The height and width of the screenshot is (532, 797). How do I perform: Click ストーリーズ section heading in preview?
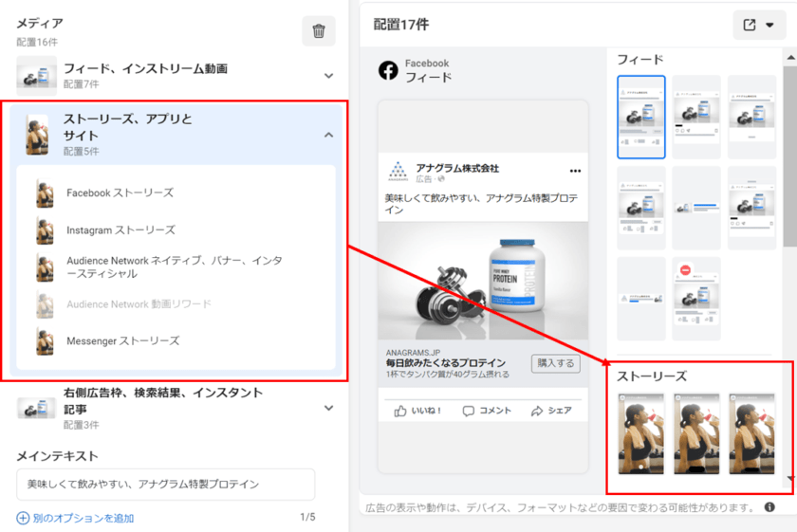[x=652, y=376]
